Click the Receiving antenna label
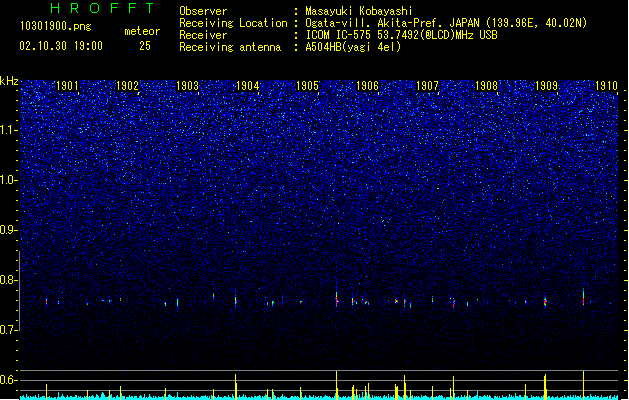Image resolution: width=629 pixels, height=400 pixels. (x=230, y=47)
